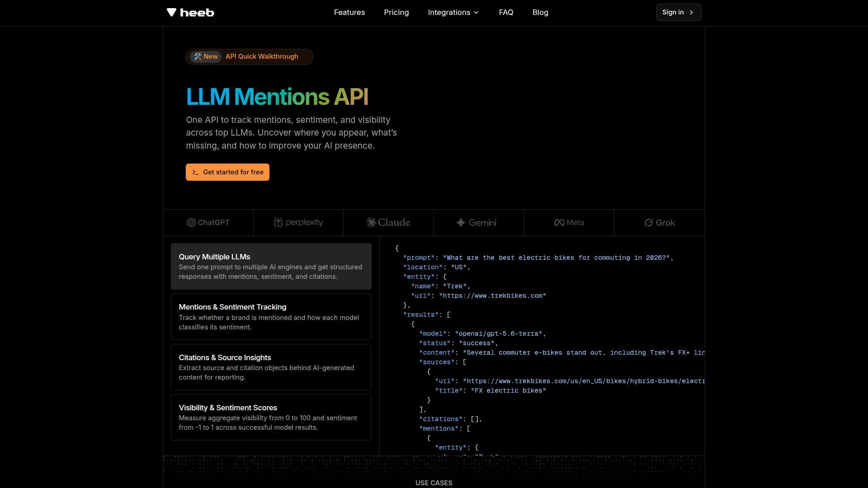The image size is (868, 488).
Task: Click the New badge with tools icon
Action: click(206, 56)
